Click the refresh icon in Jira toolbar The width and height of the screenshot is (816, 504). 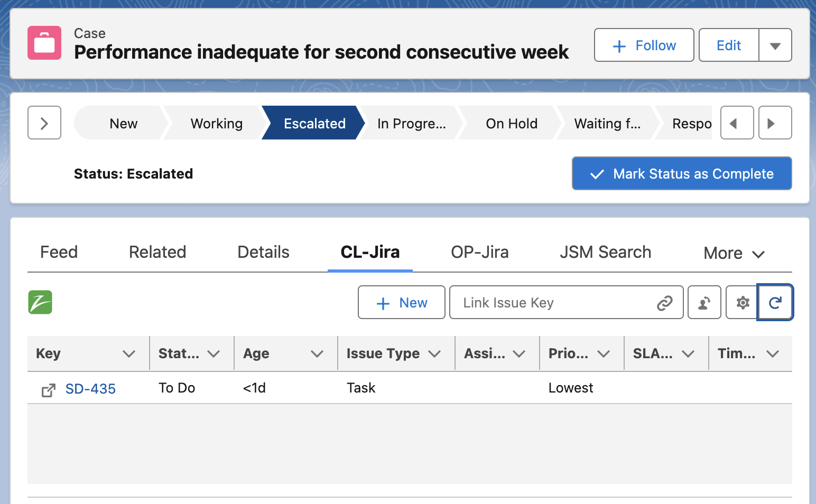775,303
